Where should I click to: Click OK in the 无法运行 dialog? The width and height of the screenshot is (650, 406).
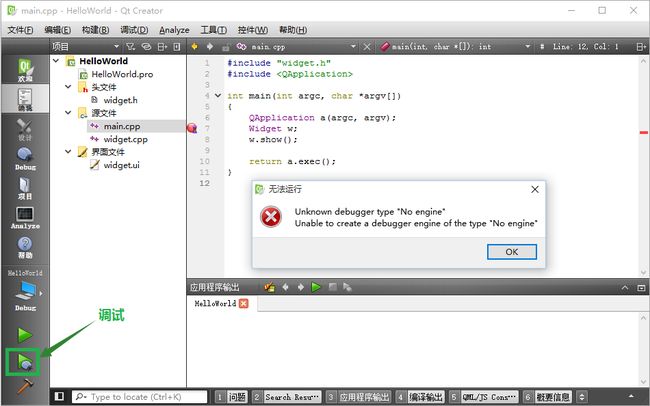point(512,252)
